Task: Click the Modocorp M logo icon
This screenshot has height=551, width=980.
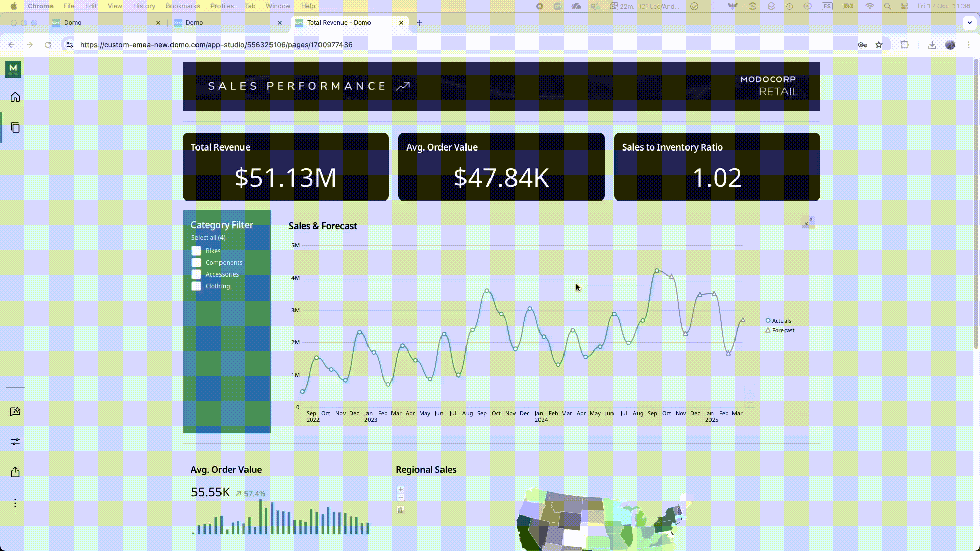Action: point(13,69)
